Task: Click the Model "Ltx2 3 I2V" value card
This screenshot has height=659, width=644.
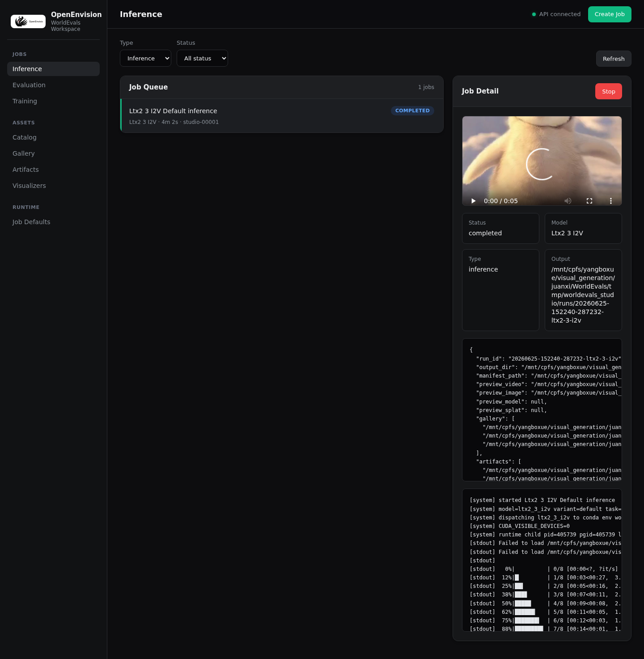Action: [x=583, y=228]
